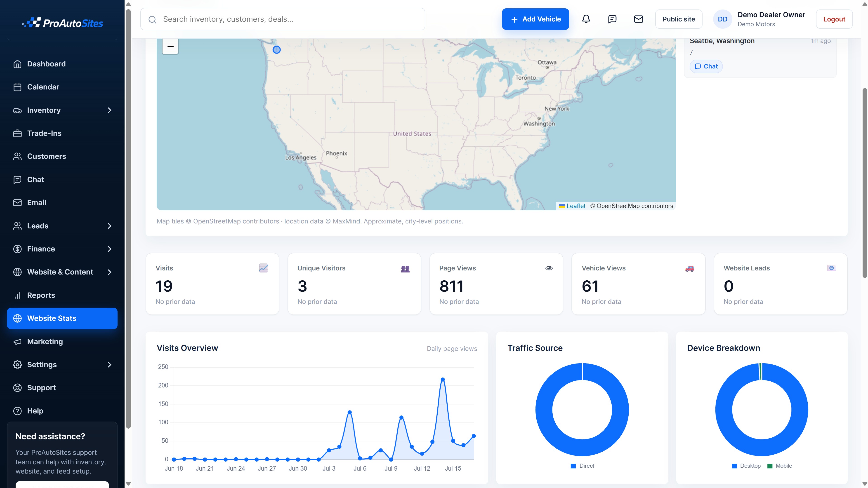
Task: Expand the Settings submenu chevron
Action: [109, 365]
